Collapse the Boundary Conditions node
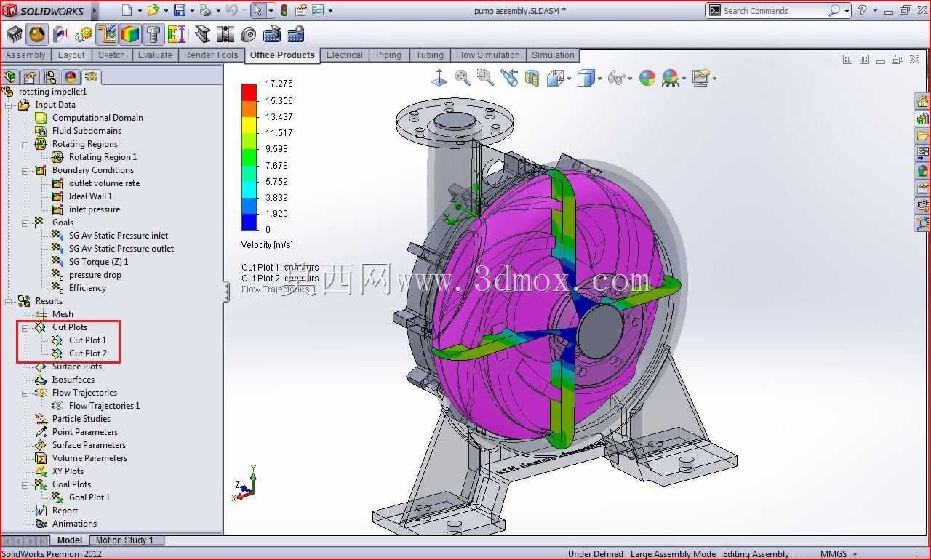Viewport: 931px width, 560px height. pyautogui.click(x=25, y=170)
